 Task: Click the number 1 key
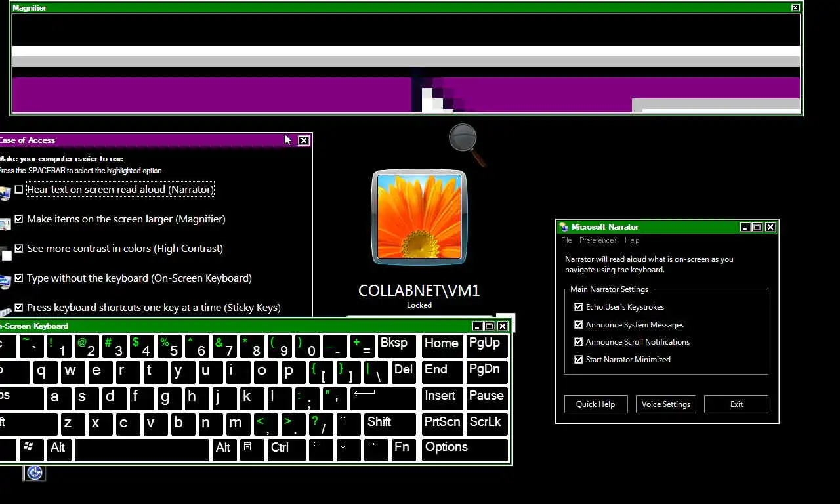(60, 345)
